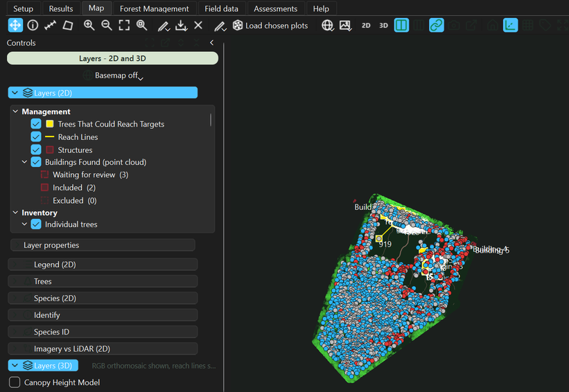Expand the Imagery vs LiDAR (2D) section

coord(103,348)
